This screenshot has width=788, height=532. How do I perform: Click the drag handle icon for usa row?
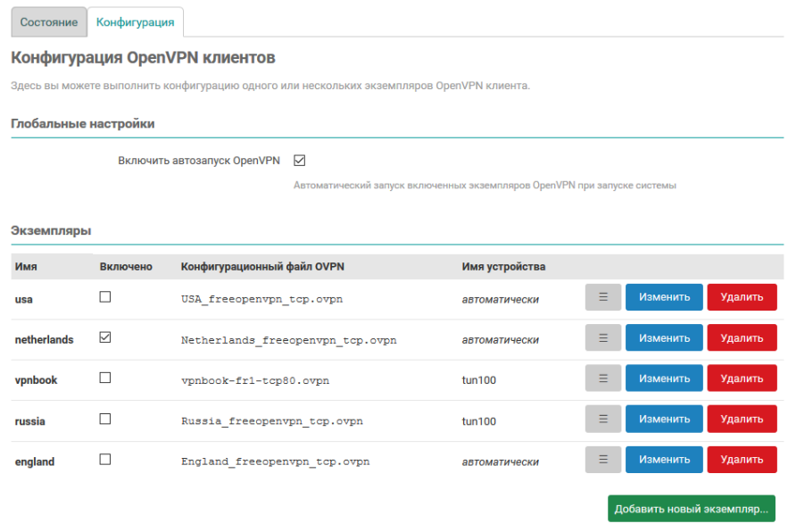[603, 297]
